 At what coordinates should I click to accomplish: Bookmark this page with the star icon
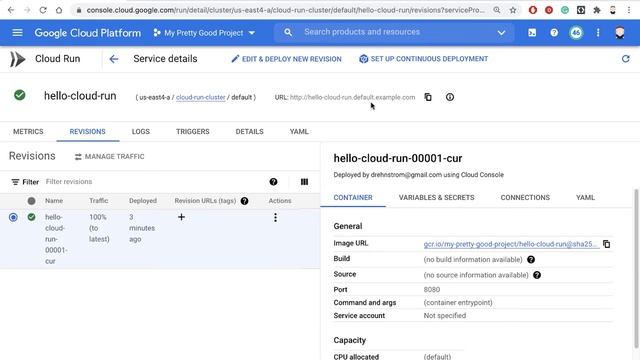[513, 10]
